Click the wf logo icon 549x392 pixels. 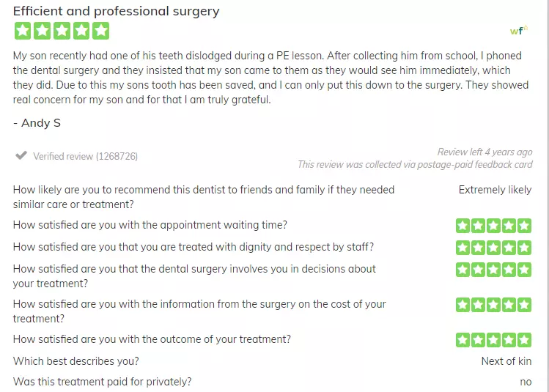coord(519,31)
